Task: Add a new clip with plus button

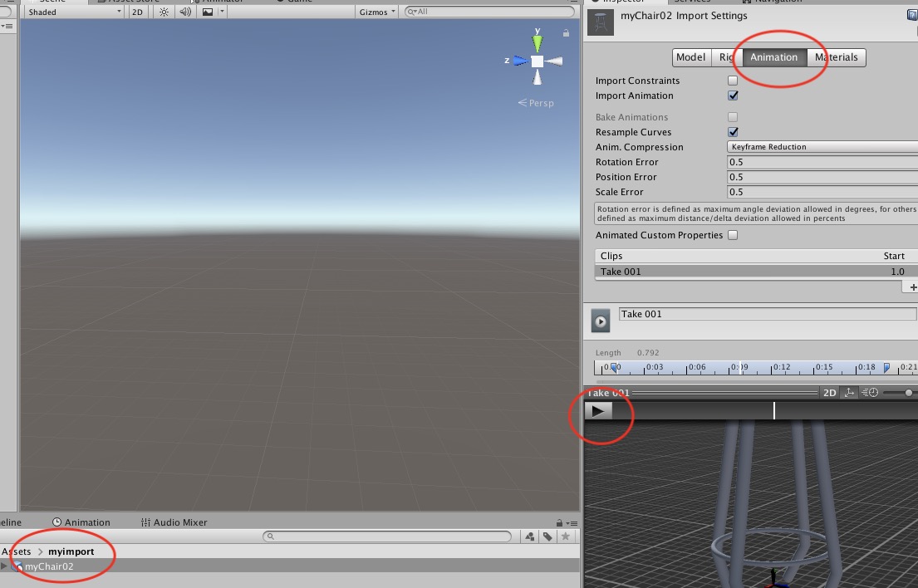Action: pyautogui.click(x=911, y=287)
